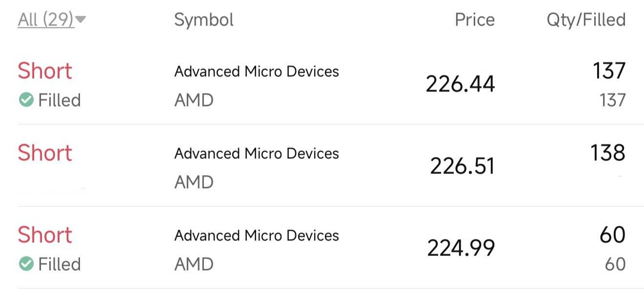Click the Filled status text of the 60-share order
The image size is (644, 293).
59,264
